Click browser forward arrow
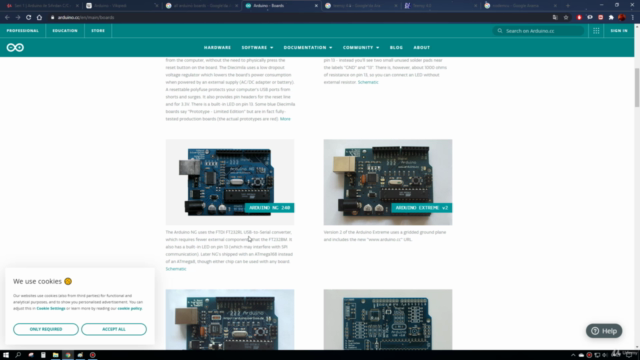The height and width of the screenshot is (360, 640). pyautogui.click(x=18, y=18)
